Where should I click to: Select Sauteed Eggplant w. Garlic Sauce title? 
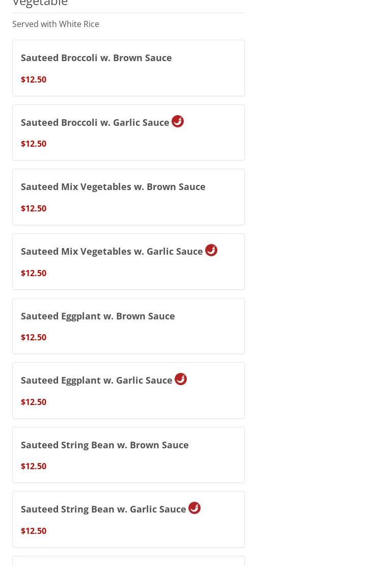click(97, 380)
